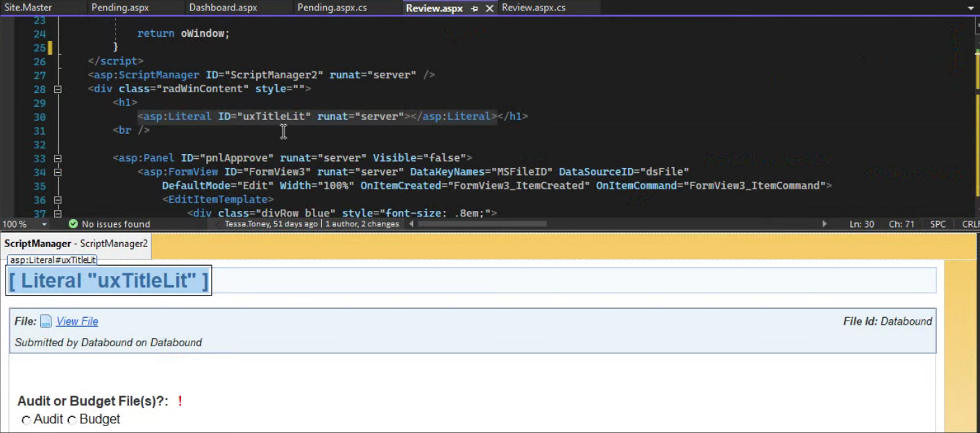The height and width of the screenshot is (433, 980).
Task: Click the asp:Literal#uxTitleLit tag label
Action: coord(53,260)
